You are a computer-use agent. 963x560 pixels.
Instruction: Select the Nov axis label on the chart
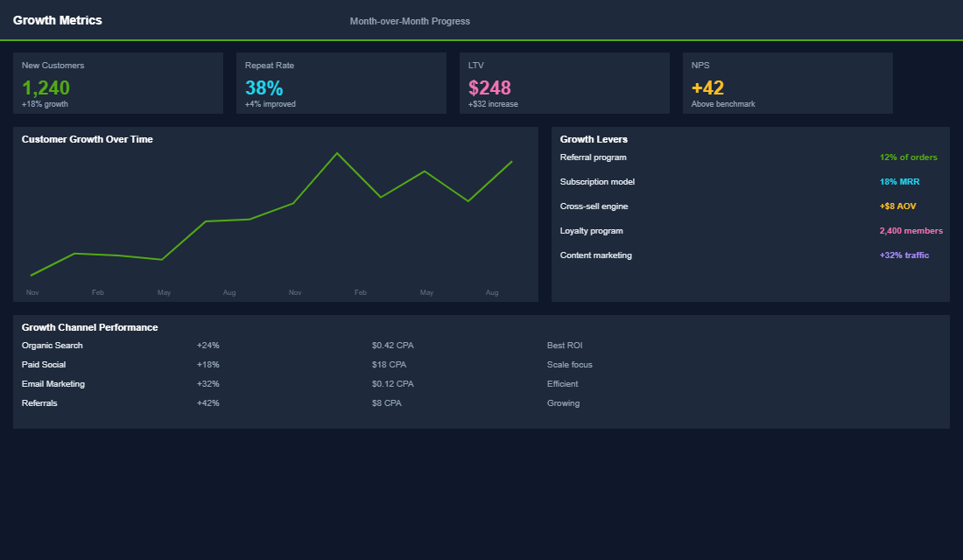[x=32, y=292]
